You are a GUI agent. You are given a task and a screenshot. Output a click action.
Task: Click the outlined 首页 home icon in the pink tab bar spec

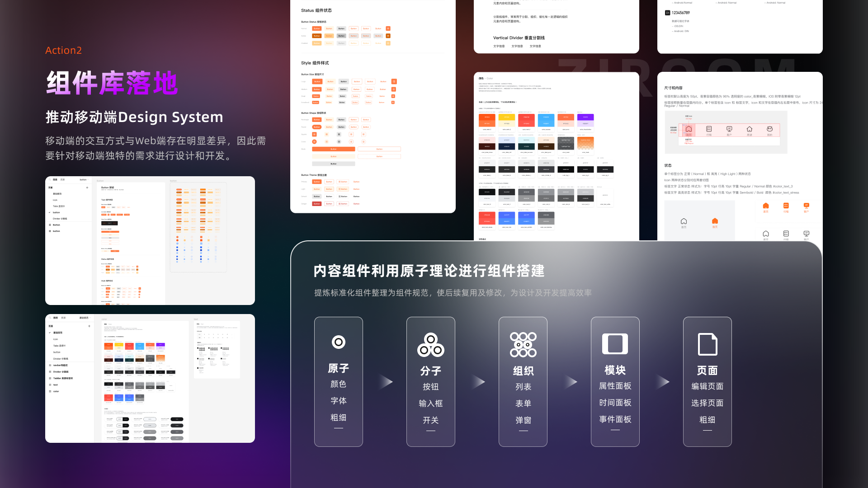[x=689, y=129]
